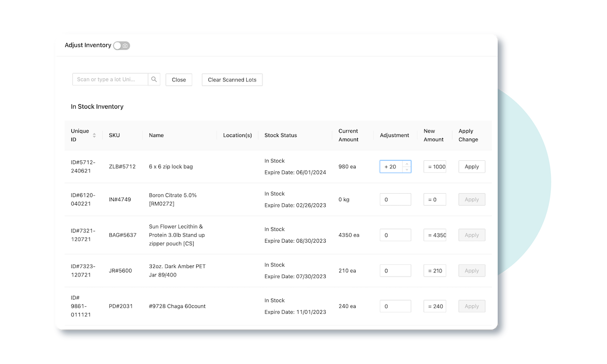607x364 pixels.
Task: Click Expire Date: 02/26/2023
Action: click(295, 206)
